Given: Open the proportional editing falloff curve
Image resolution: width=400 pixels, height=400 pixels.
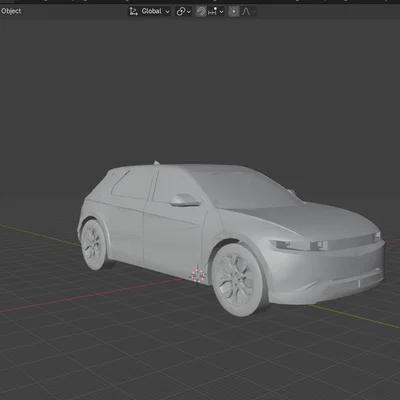Looking at the screenshot, I should 249,11.
